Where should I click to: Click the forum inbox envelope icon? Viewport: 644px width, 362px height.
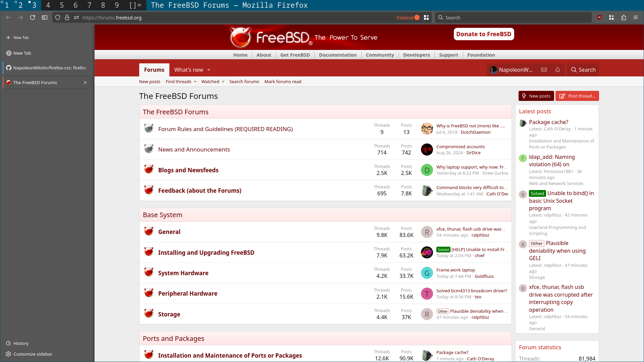[x=544, y=70]
